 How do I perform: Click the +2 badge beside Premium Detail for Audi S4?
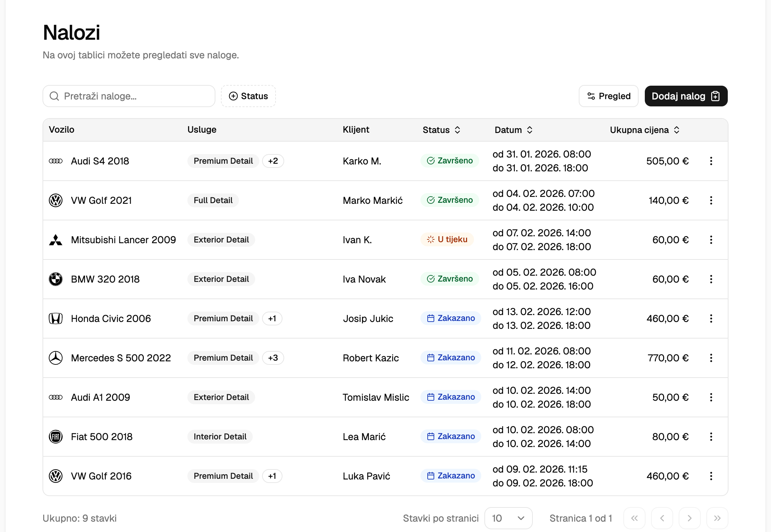(x=273, y=161)
